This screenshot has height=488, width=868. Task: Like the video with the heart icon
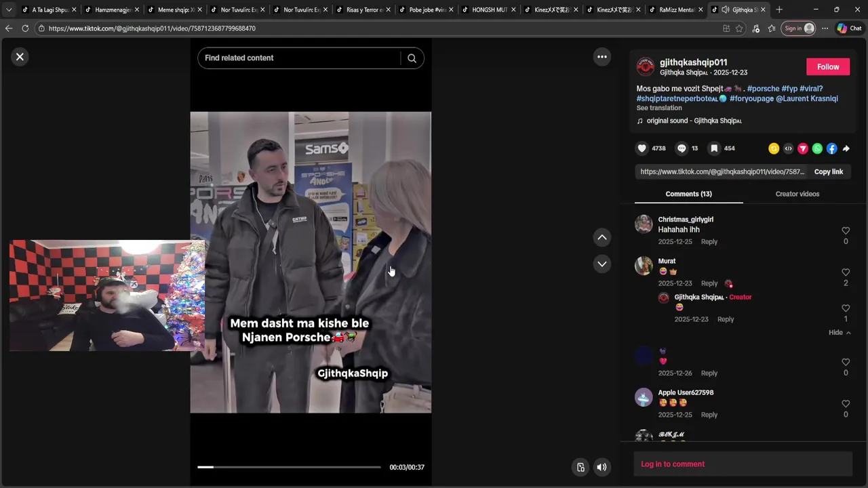(x=642, y=148)
